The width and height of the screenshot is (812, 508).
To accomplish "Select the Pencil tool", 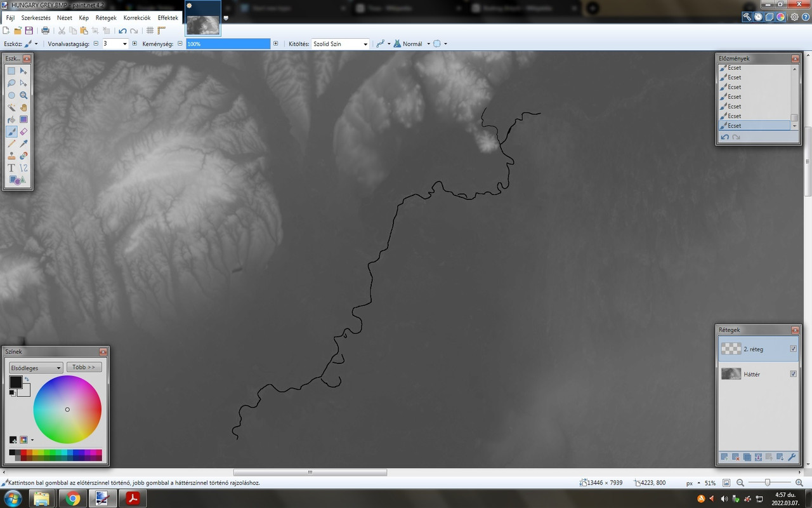I will click(x=11, y=144).
